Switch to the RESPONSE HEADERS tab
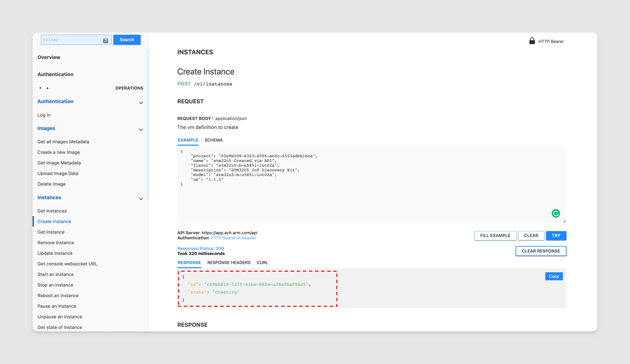The width and height of the screenshot is (630, 364). click(229, 262)
